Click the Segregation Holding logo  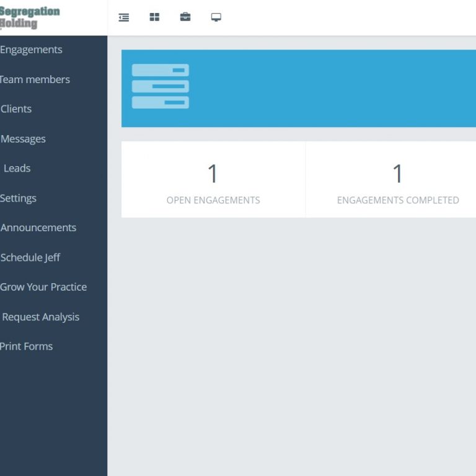[x=30, y=17]
